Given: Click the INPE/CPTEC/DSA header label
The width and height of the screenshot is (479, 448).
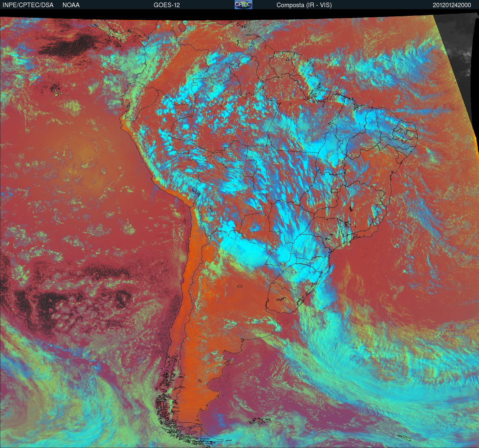Looking at the screenshot, I should 28,5.
